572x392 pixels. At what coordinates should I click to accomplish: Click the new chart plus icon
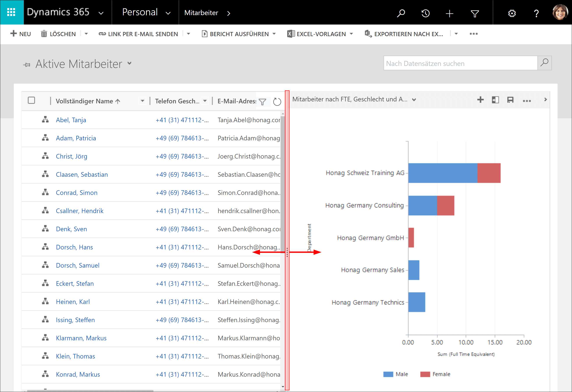(480, 100)
